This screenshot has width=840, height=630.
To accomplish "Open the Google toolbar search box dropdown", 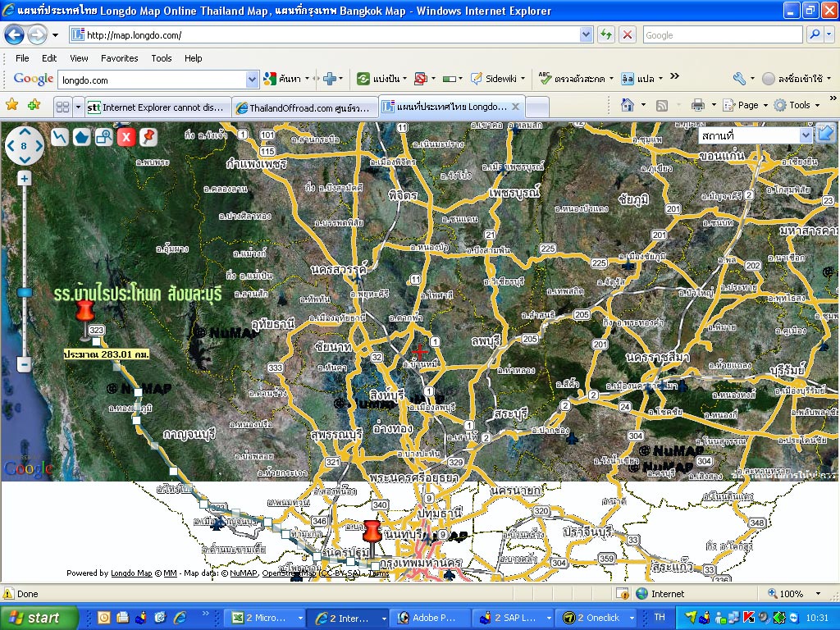I will (252, 80).
